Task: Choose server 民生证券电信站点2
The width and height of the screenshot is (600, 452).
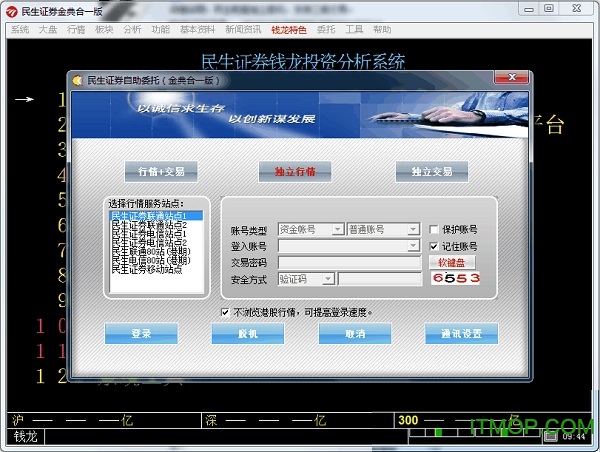Action: point(156,243)
